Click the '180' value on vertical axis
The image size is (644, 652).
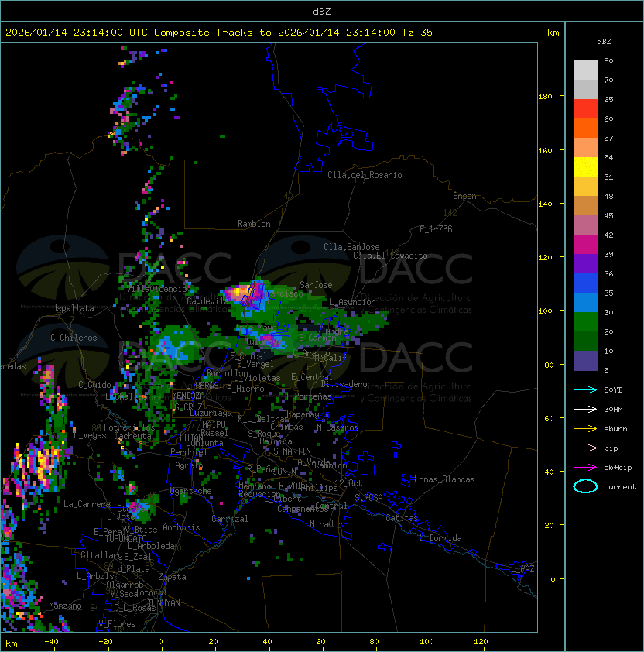click(x=545, y=97)
